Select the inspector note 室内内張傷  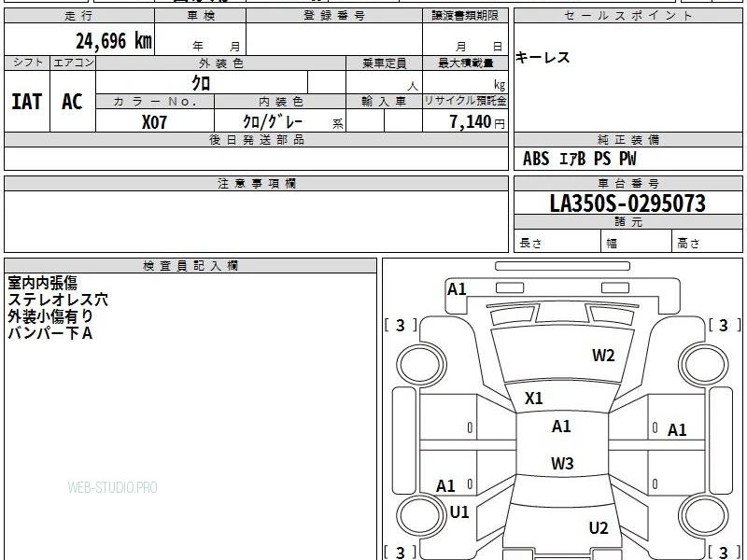(x=42, y=284)
